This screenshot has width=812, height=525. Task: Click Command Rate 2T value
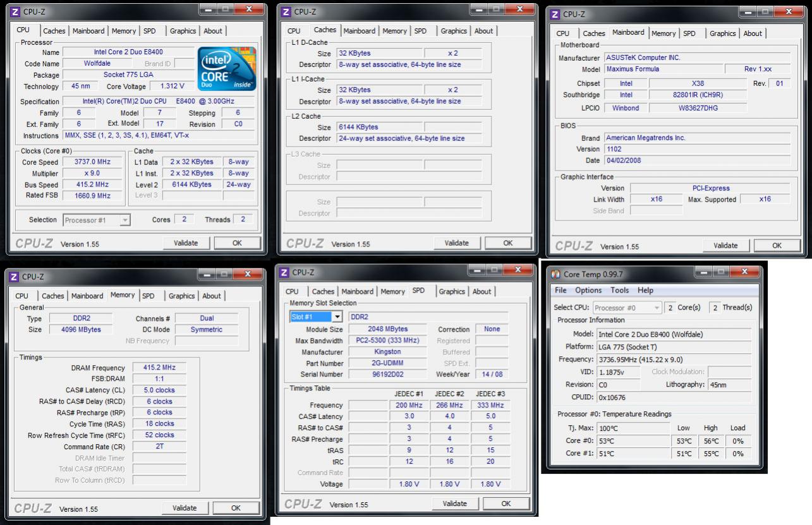(x=159, y=447)
